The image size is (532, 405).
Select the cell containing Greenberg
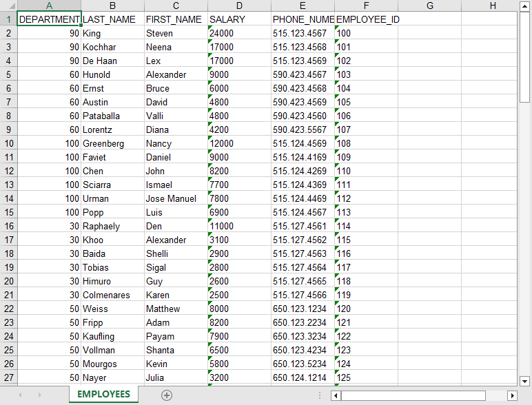pyautogui.click(x=112, y=143)
